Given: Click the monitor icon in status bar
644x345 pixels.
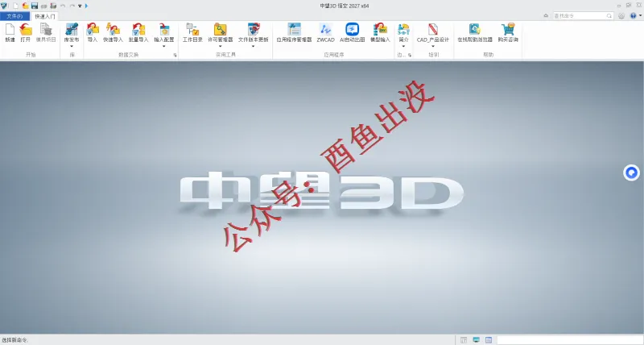Looking at the screenshot, I should [x=476, y=340].
